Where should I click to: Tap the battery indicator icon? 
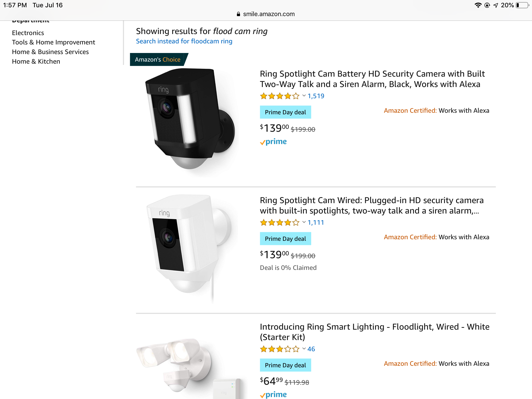click(x=523, y=5)
